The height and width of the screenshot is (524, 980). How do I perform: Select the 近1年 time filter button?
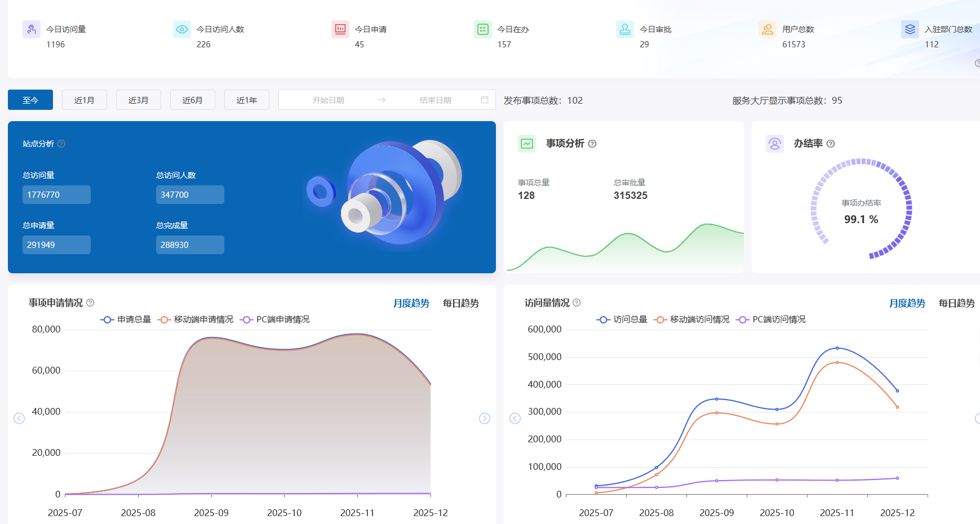click(247, 100)
